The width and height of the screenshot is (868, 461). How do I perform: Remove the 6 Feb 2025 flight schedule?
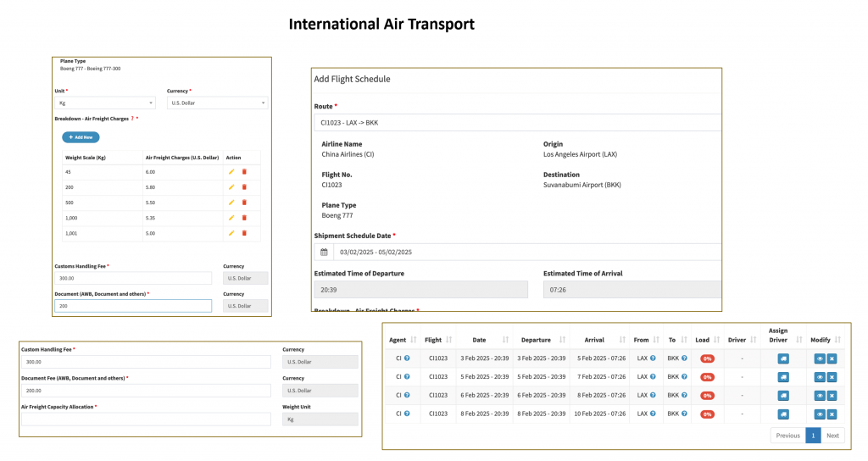coord(832,396)
